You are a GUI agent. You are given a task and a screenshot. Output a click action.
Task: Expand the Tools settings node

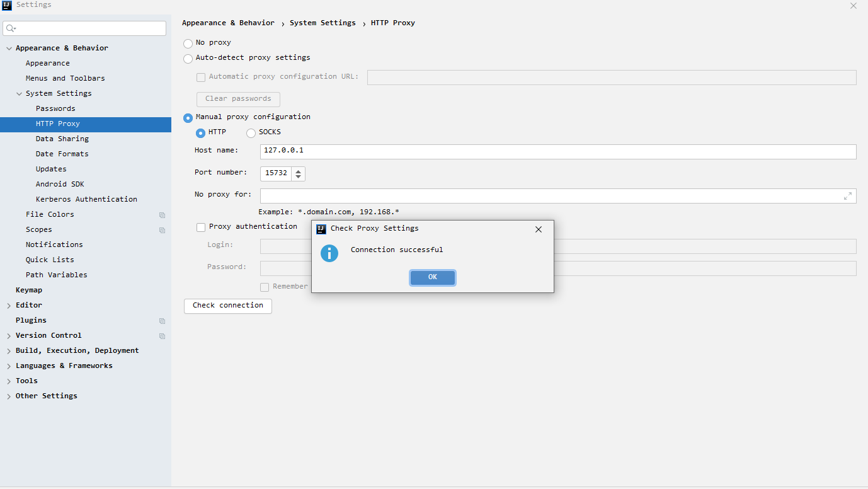click(x=9, y=381)
